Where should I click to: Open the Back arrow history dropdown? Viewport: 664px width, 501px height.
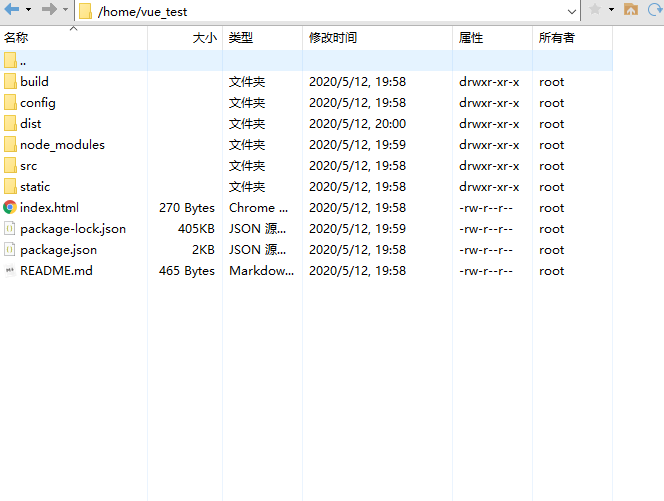coord(28,9)
